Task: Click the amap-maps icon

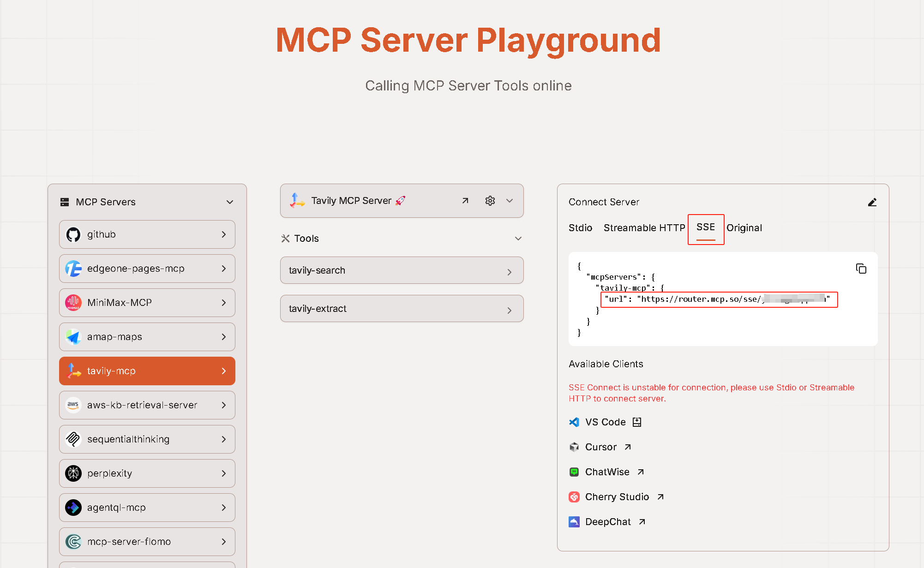Action: (73, 336)
